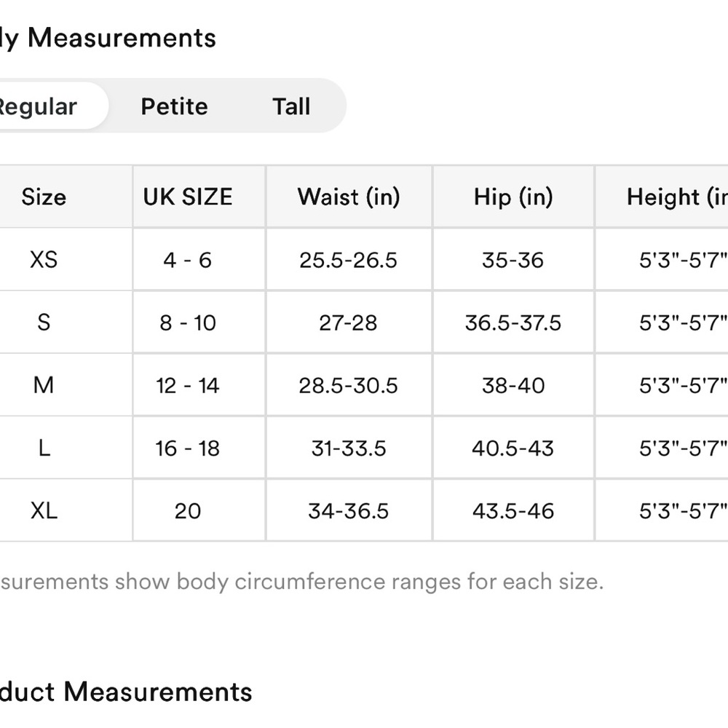This screenshot has height=728, width=728.
Task: Select the XS size row label
Action: click(44, 260)
